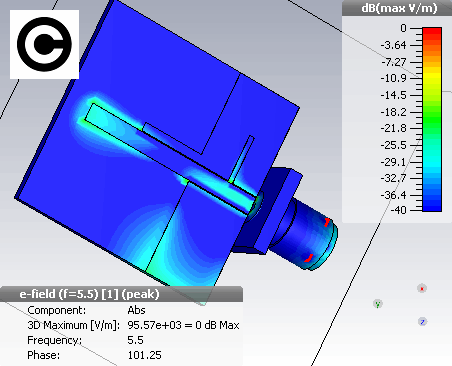Select the lower red port marker on connector
Viewport: 452px width, 366px height.
(309, 258)
